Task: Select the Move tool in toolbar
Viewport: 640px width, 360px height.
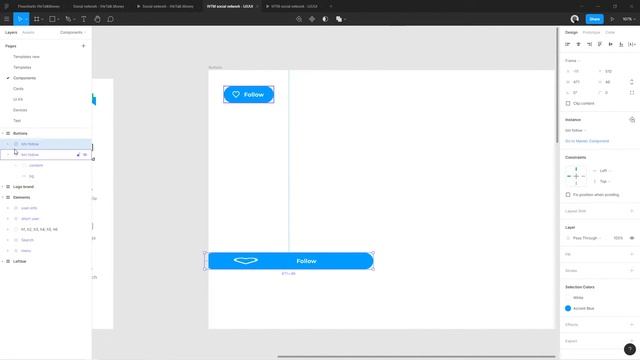Action: (x=19, y=19)
